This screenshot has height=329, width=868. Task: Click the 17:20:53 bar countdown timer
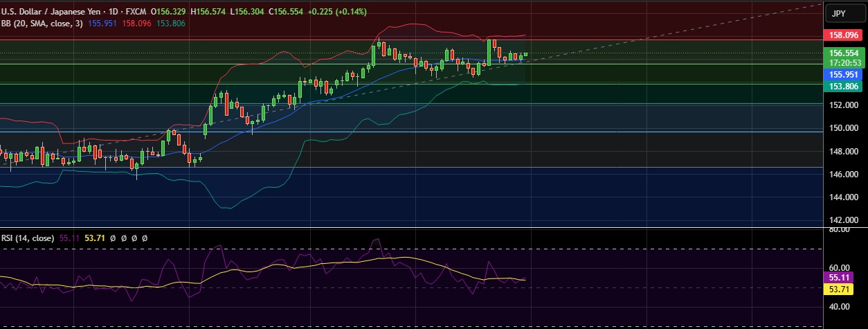point(844,62)
